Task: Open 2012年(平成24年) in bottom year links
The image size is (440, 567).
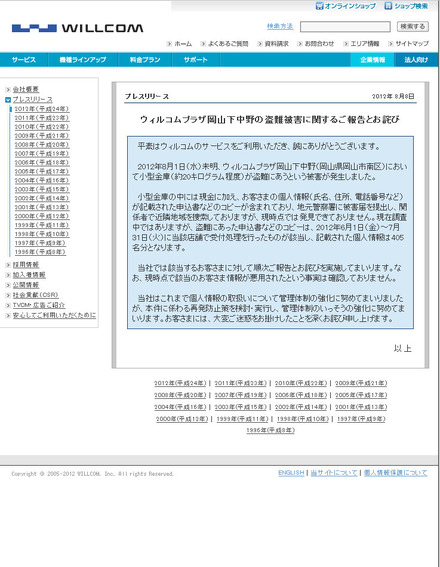Action: pos(180,383)
